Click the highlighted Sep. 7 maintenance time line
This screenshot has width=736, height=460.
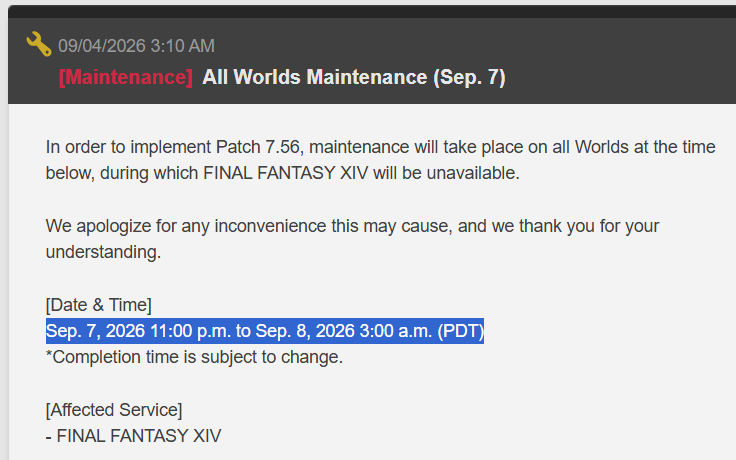pyautogui.click(x=265, y=331)
